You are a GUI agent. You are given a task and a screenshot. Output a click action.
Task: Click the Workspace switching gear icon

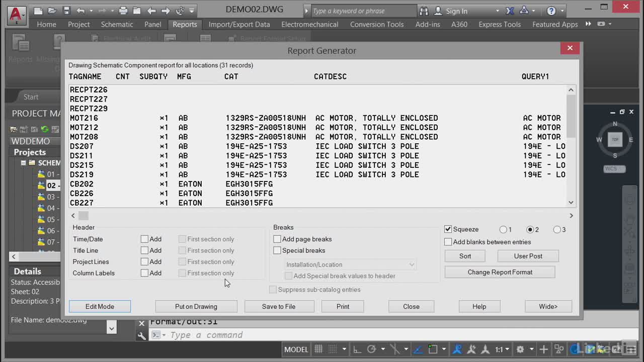pos(520,349)
